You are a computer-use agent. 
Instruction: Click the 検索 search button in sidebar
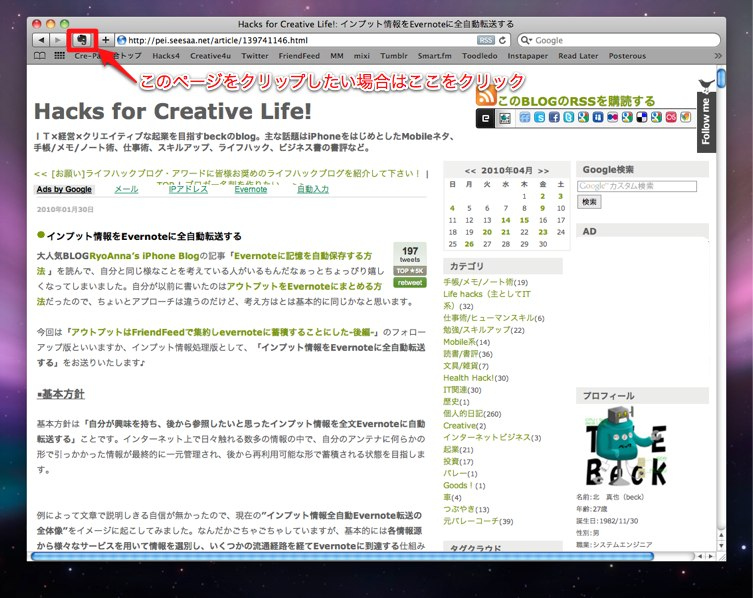589,202
